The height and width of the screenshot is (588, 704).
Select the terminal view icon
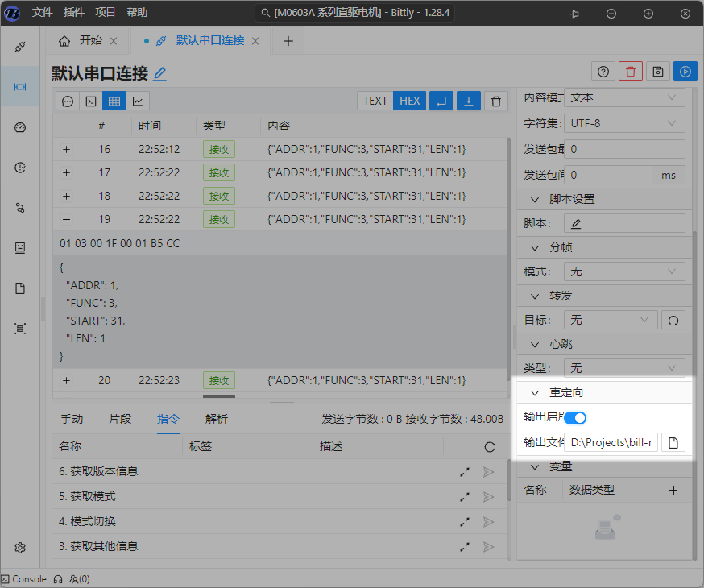[x=92, y=101]
